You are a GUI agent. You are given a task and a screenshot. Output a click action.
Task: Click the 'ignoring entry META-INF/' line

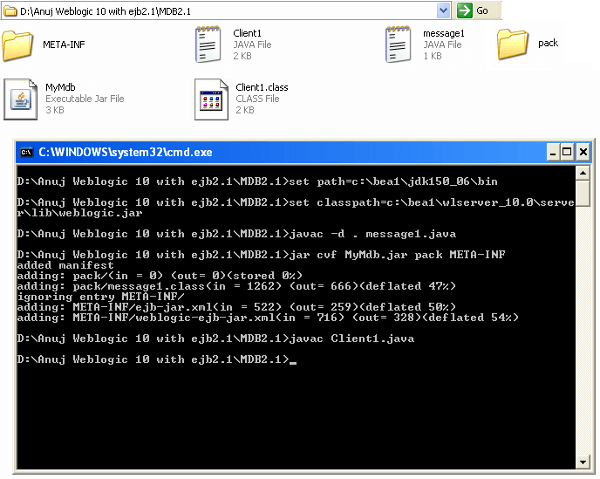[101, 297]
